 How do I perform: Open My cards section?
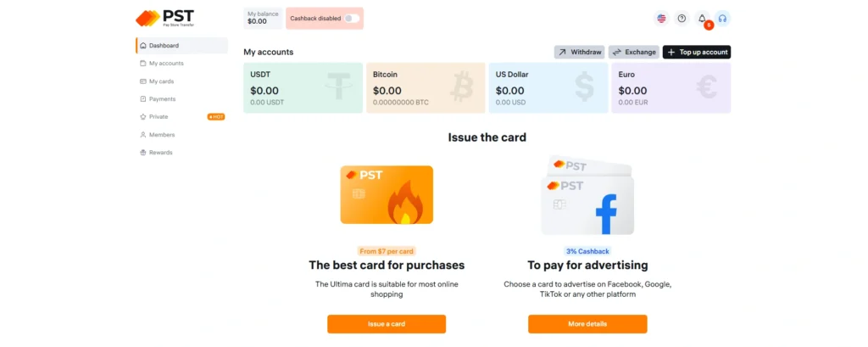point(161,81)
